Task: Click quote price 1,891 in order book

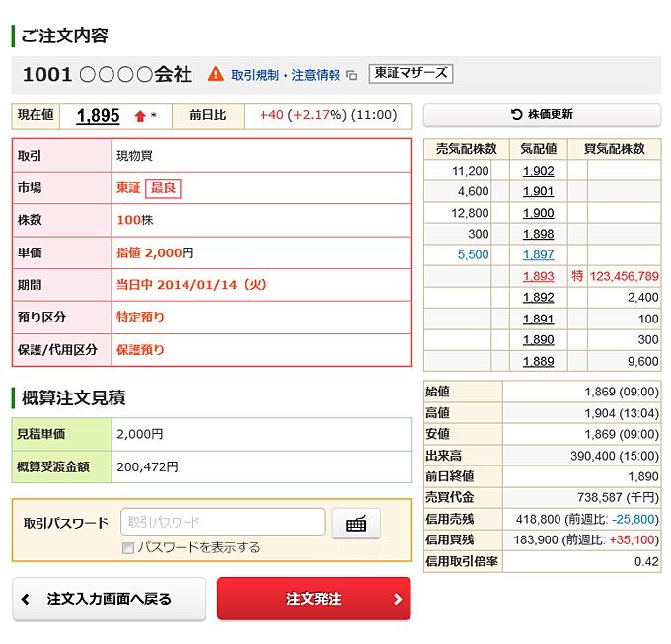Action: [x=538, y=319]
